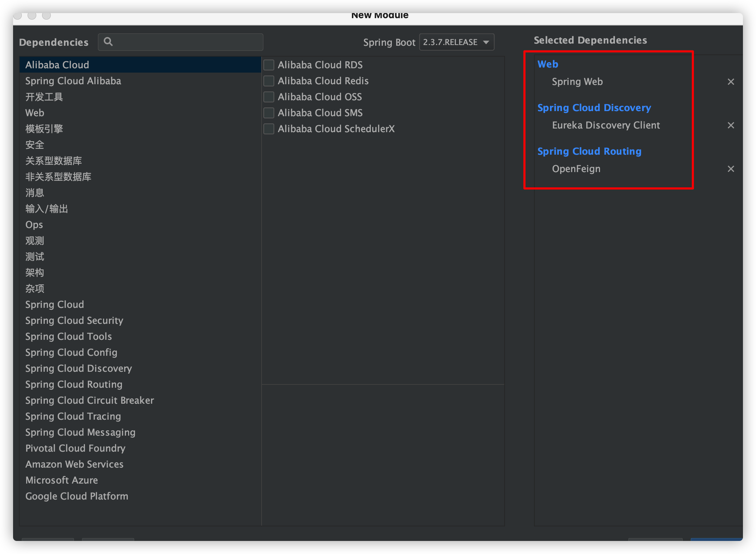Image resolution: width=756 pixels, height=554 pixels.
Task: Open the 开发工具 category
Action: [140, 97]
